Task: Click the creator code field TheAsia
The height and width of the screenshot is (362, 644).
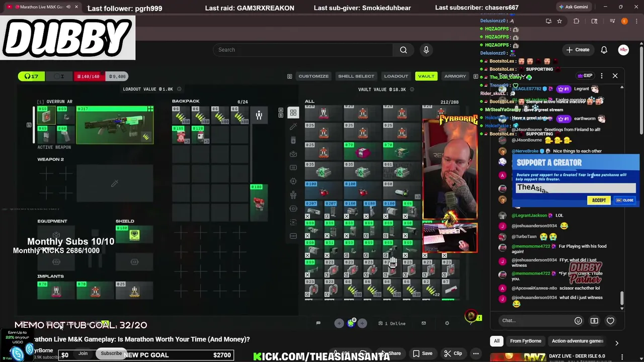Action: [576, 188]
